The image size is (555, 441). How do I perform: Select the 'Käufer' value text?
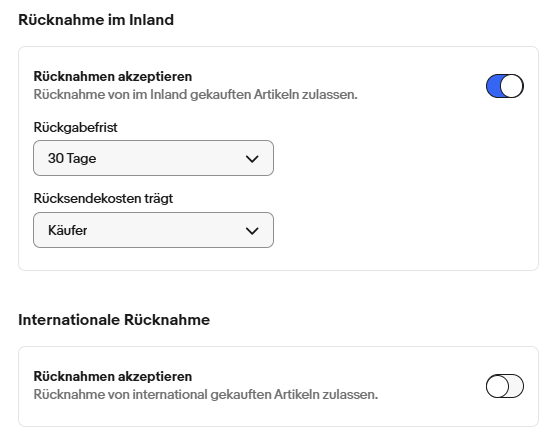pos(68,230)
